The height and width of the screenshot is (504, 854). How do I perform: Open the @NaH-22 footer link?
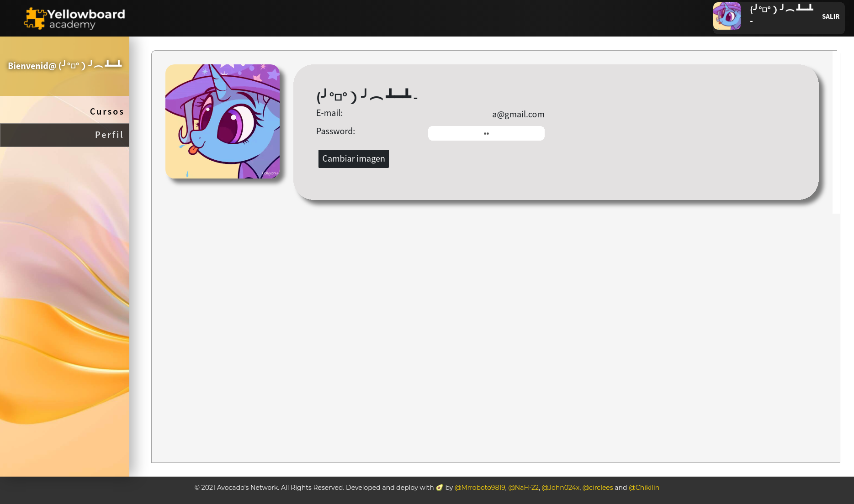[x=524, y=488]
